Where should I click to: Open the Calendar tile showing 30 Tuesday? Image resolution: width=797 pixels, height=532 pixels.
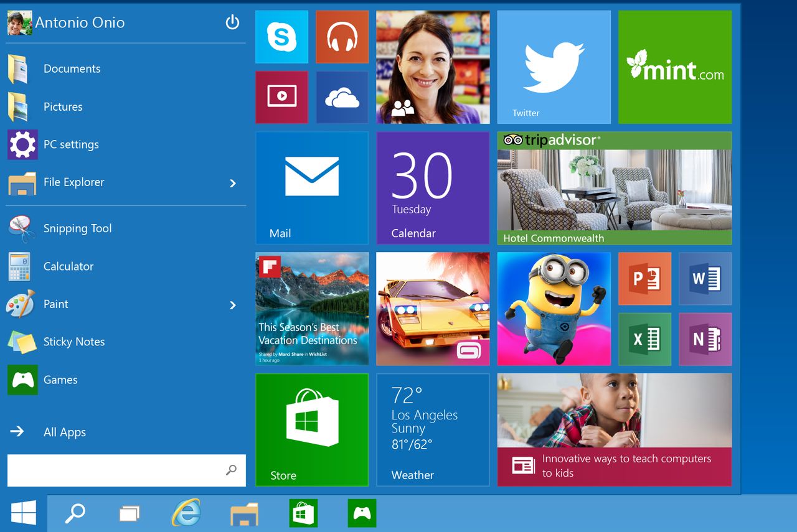[433, 188]
